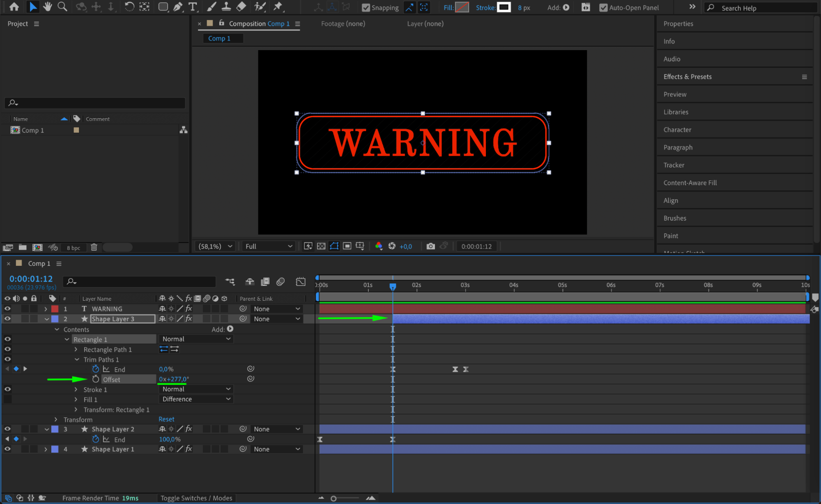Select the Rectangle shape tool
Screen dimensions: 821x504
point(163,7)
